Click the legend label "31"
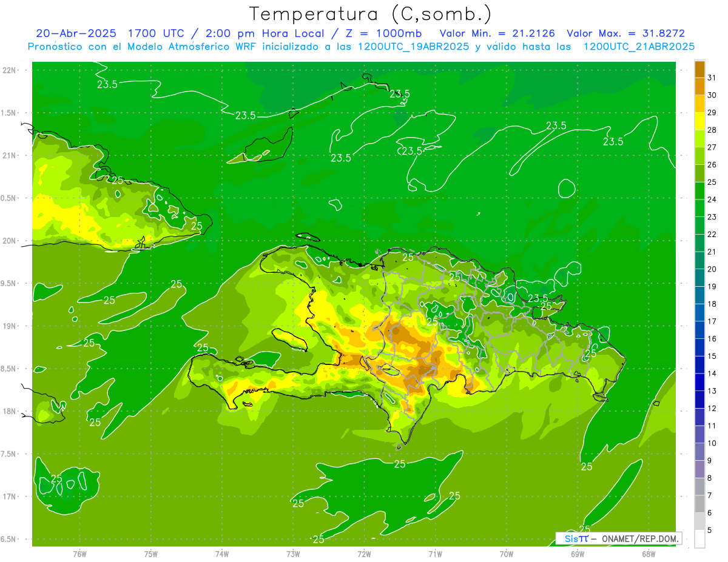The height and width of the screenshot is (562, 728). click(x=712, y=78)
